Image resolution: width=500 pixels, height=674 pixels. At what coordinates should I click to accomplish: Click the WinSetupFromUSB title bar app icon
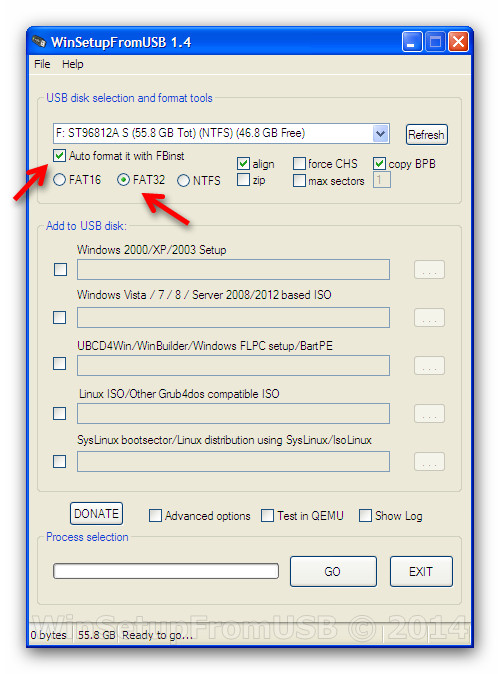39,42
